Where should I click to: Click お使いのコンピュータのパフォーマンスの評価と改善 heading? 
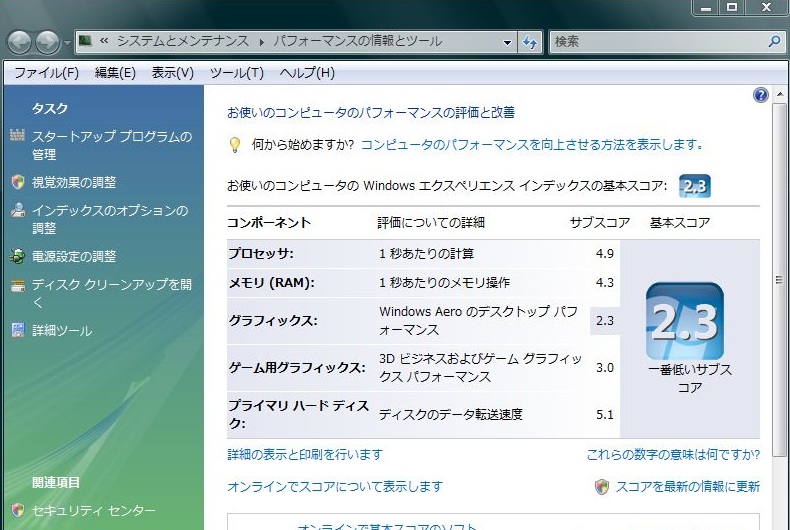tap(371, 112)
